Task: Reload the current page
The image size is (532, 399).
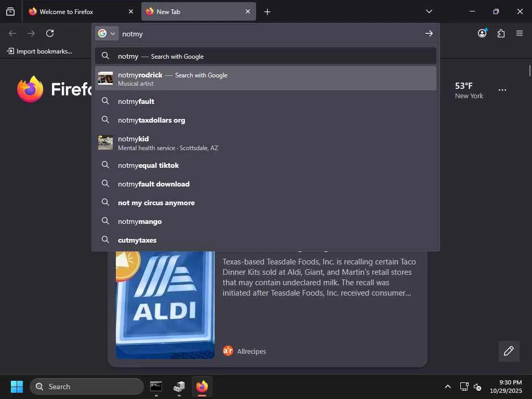Action: [x=50, y=33]
